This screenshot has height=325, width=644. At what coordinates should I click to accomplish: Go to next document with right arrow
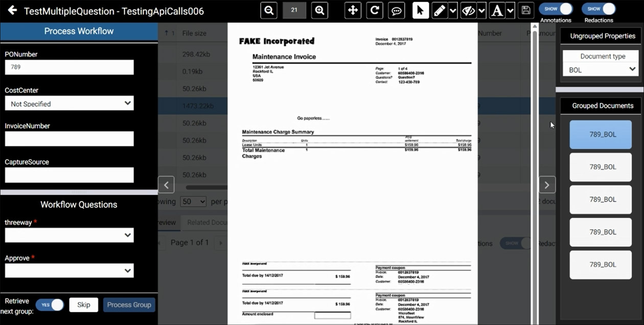tap(547, 185)
